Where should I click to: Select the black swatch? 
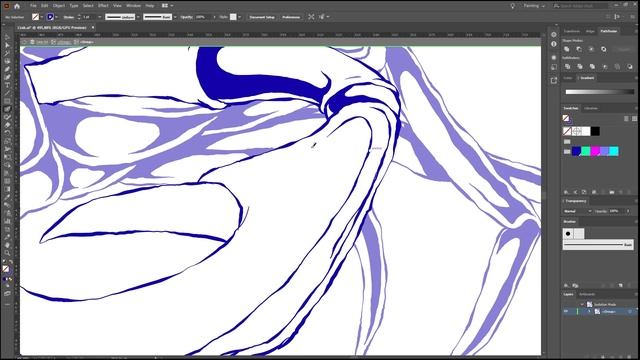coord(595,131)
